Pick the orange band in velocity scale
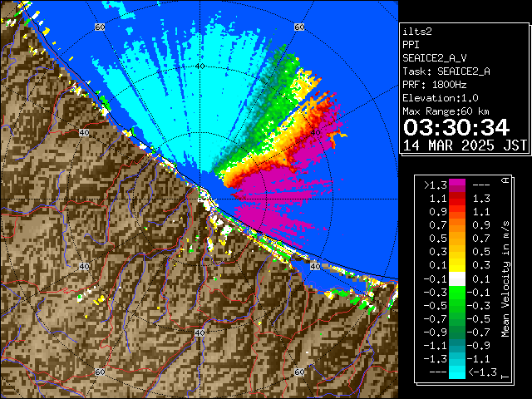This screenshot has width=532, height=399. pos(457,225)
